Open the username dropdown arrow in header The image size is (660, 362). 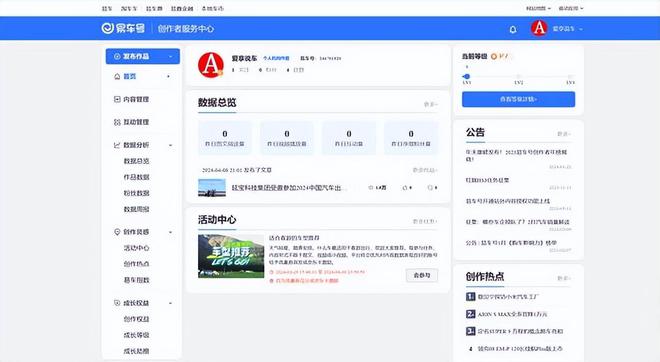581,29
